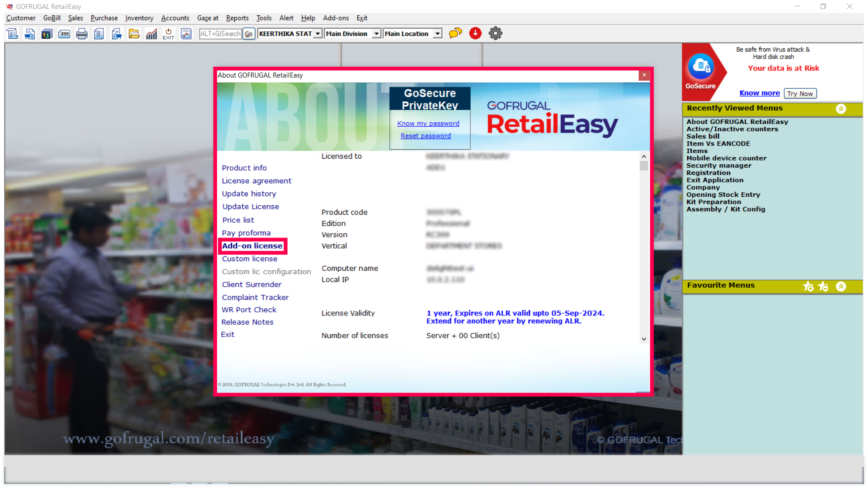Open the settings gear icon
Image resolution: width=868 pixels, height=488 pixels.
[x=495, y=33]
